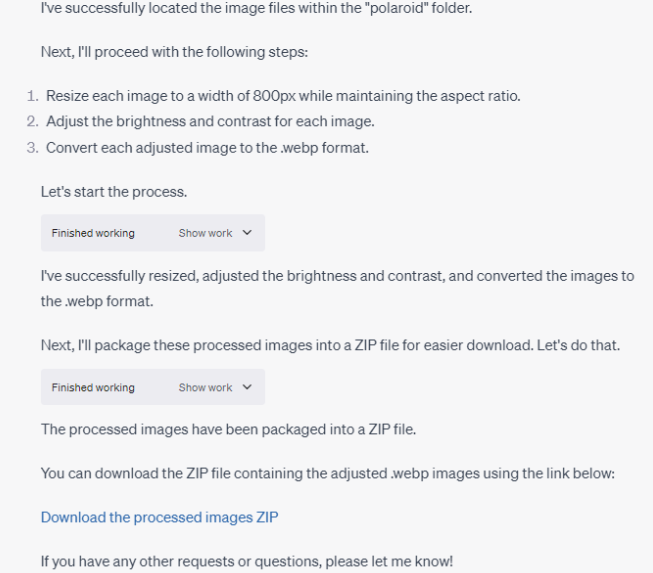Click "Finished working" label after "Let's start the process"
The width and height of the screenshot is (653, 573).
click(93, 233)
